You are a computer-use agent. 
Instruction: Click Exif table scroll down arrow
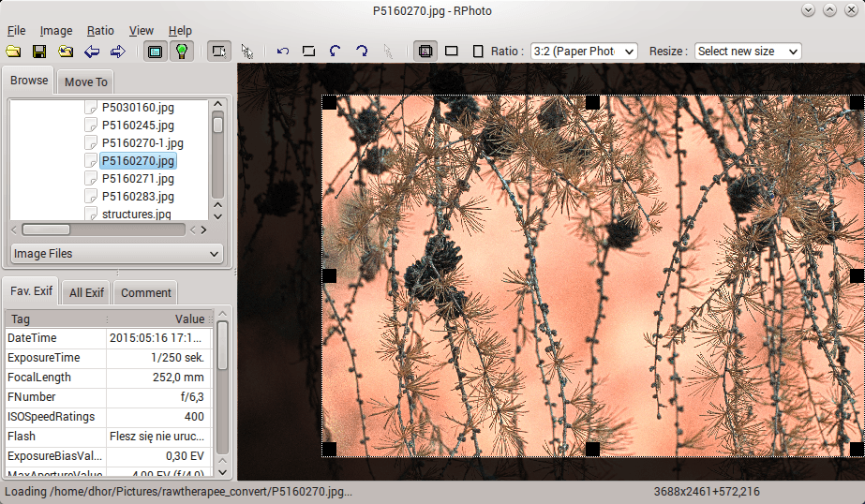pyautogui.click(x=222, y=472)
